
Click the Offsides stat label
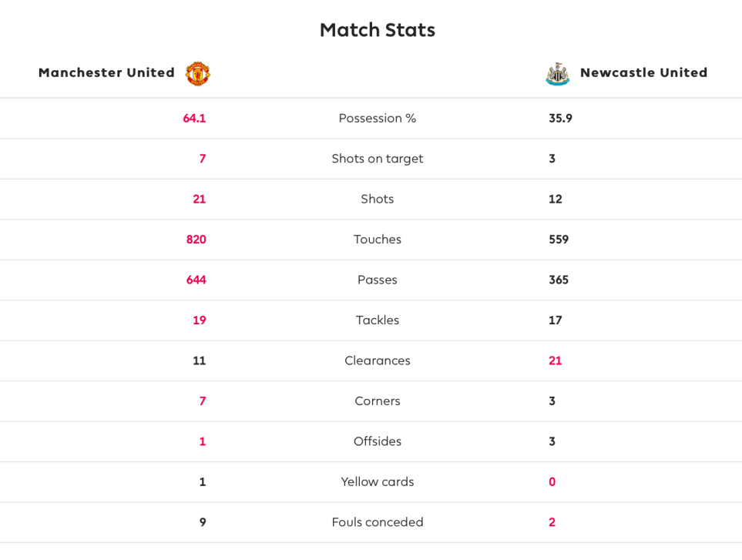pyautogui.click(x=378, y=441)
